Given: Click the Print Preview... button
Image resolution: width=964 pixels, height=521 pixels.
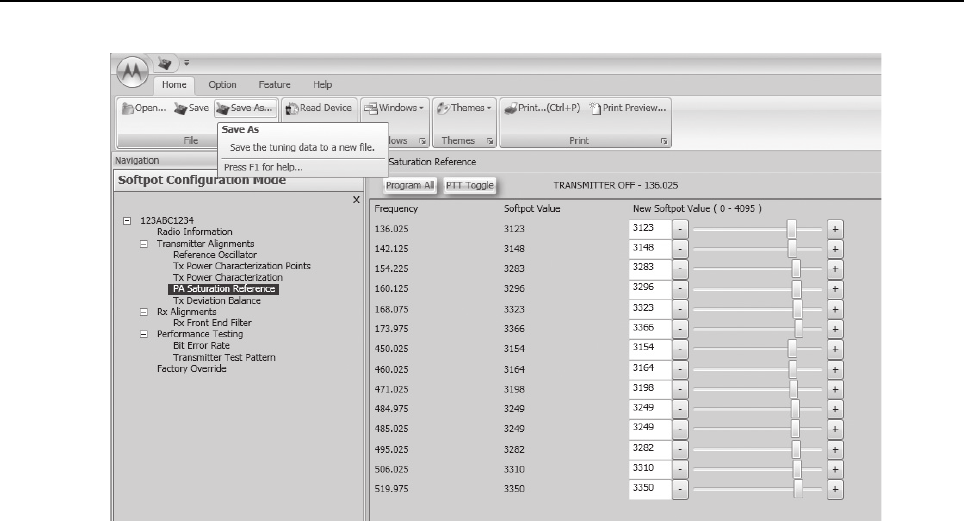Looking at the screenshot, I should pyautogui.click(x=628, y=108).
